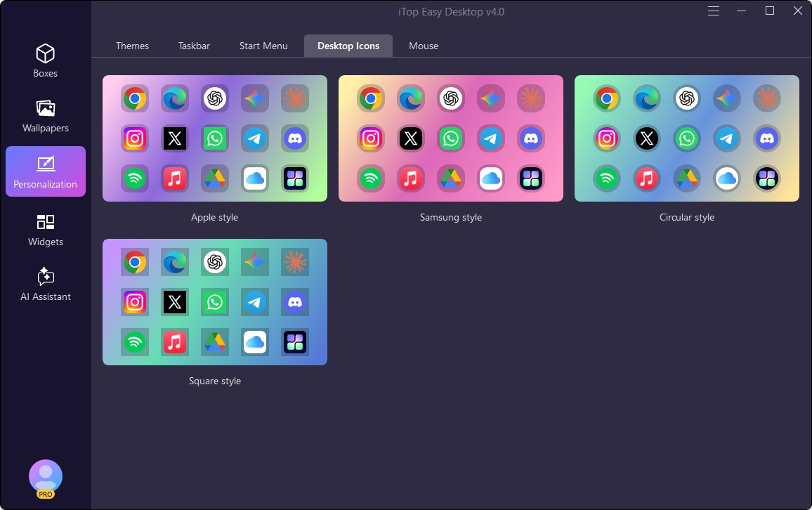Click the PRO badge on the avatar
The width and height of the screenshot is (812, 510).
pos(46,493)
